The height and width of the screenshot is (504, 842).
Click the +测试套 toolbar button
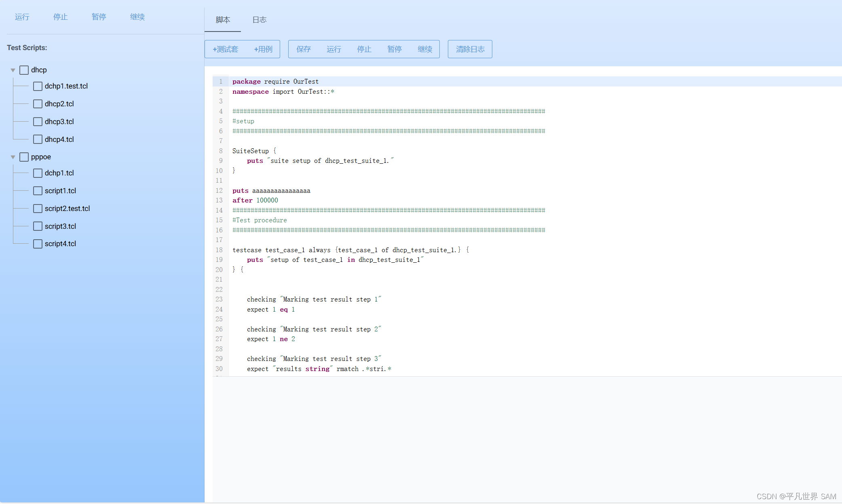(x=226, y=49)
